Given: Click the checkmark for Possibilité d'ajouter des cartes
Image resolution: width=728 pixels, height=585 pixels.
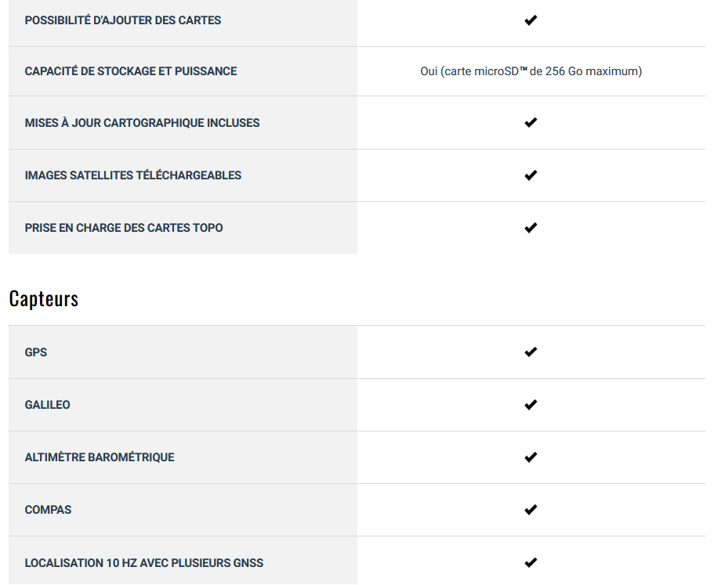Looking at the screenshot, I should (531, 20).
